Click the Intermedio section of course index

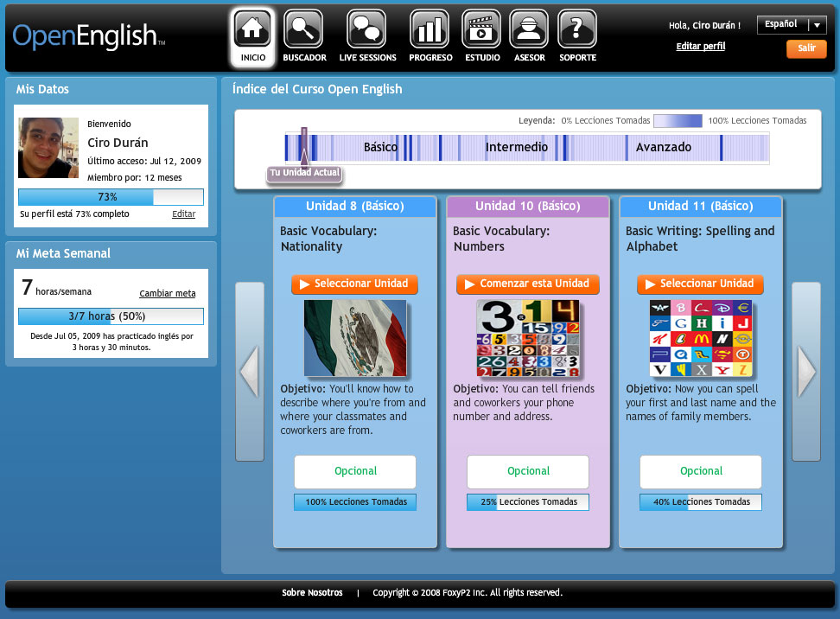tap(517, 147)
